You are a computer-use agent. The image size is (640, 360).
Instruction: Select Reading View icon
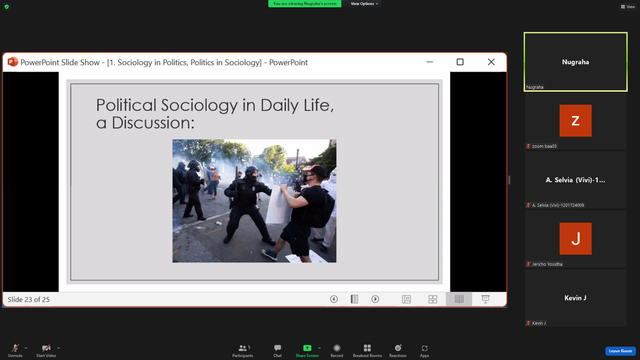click(459, 299)
